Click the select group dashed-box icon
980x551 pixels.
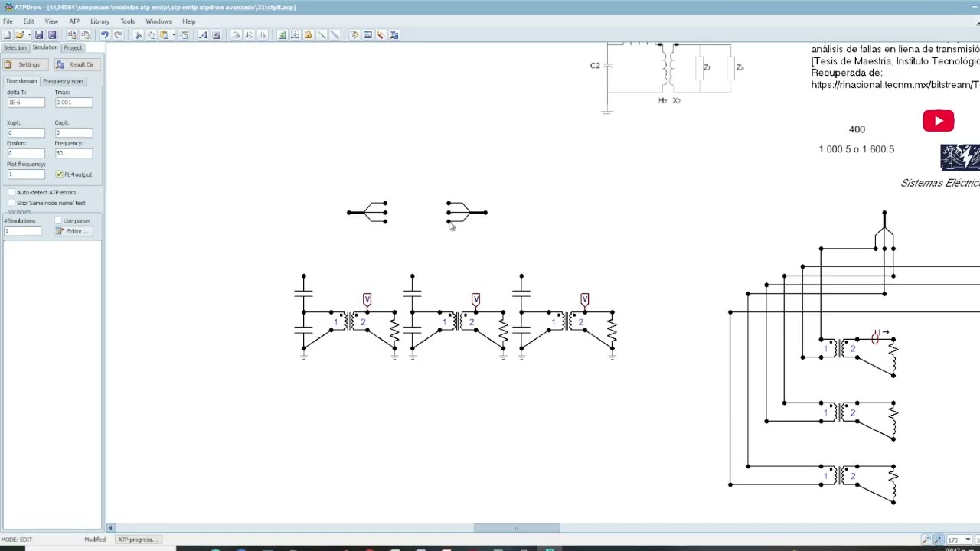click(295, 34)
